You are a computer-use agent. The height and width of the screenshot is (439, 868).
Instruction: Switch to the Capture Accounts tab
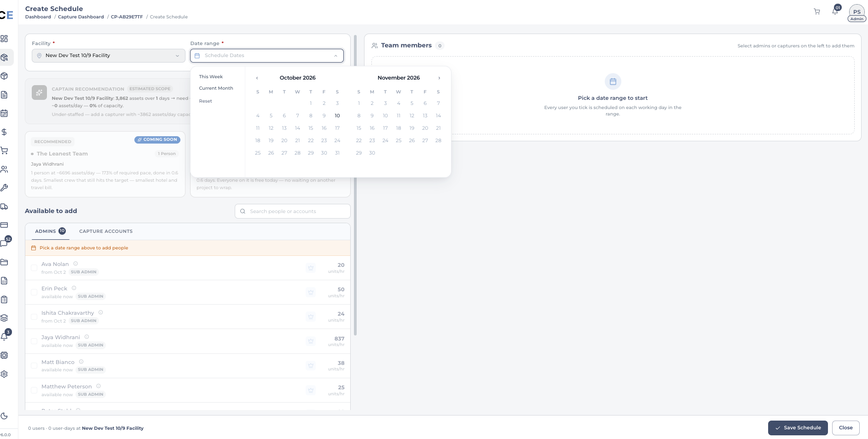pyautogui.click(x=106, y=231)
